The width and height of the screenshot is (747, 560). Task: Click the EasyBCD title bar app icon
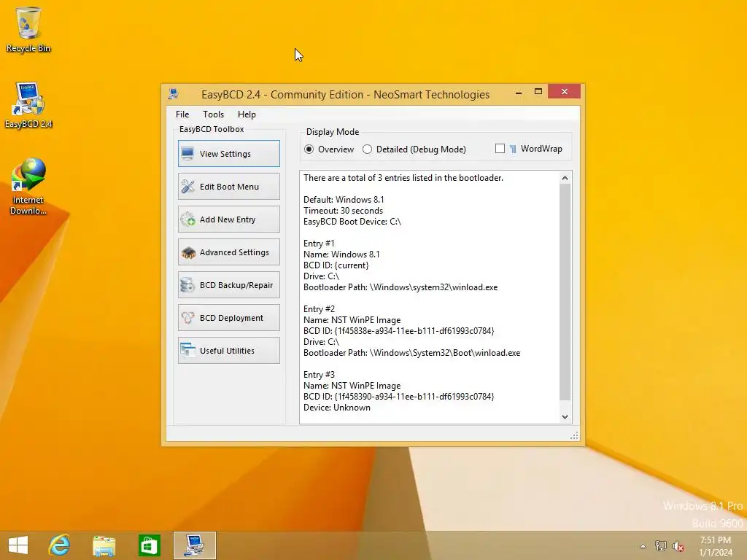pos(174,94)
